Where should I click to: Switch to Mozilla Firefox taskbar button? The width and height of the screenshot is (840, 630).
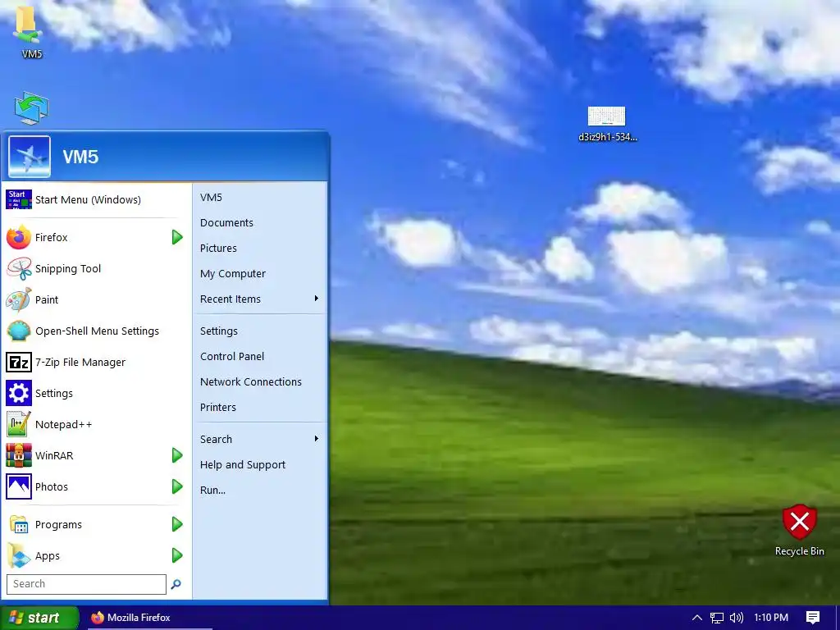[x=148, y=618]
